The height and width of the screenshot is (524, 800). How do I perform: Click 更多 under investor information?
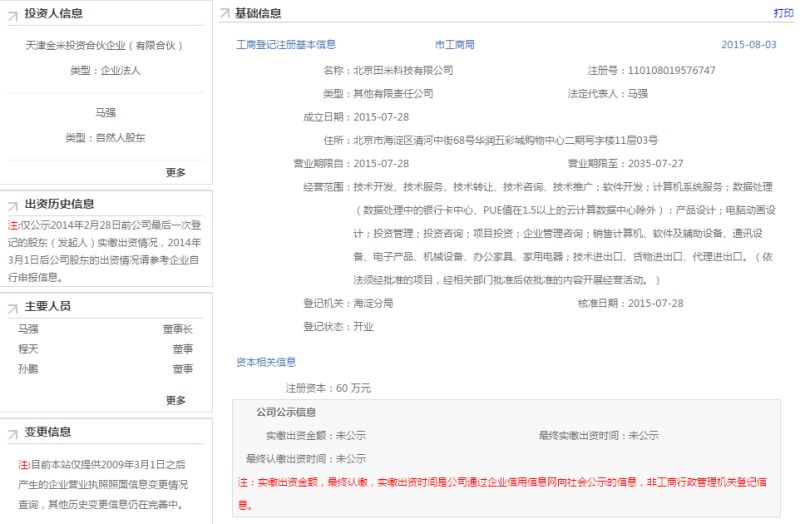click(x=176, y=172)
